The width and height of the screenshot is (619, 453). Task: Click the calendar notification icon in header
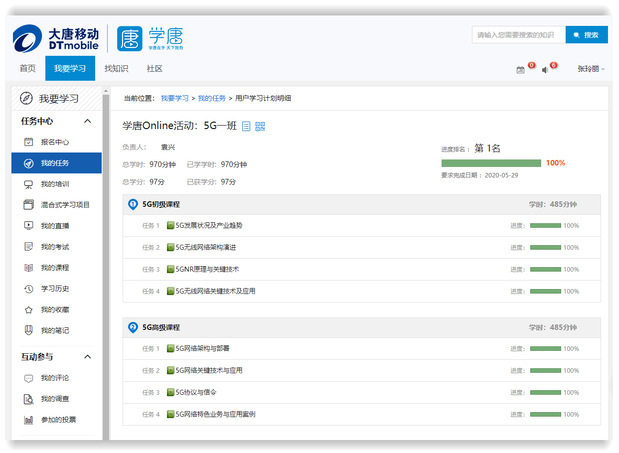pos(520,69)
